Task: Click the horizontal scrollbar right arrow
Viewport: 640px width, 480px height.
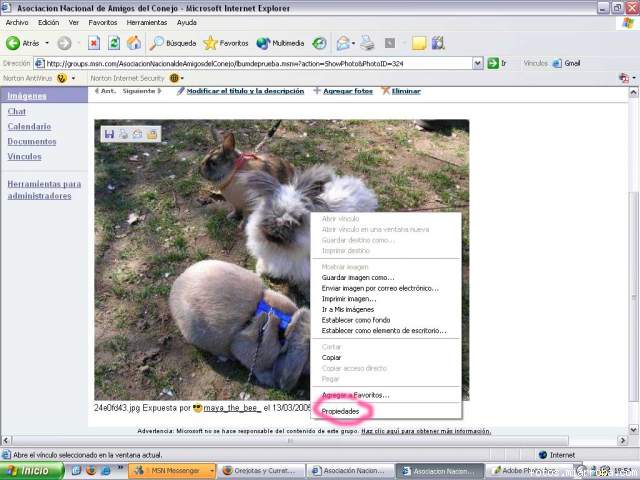Action: [622, 440]
